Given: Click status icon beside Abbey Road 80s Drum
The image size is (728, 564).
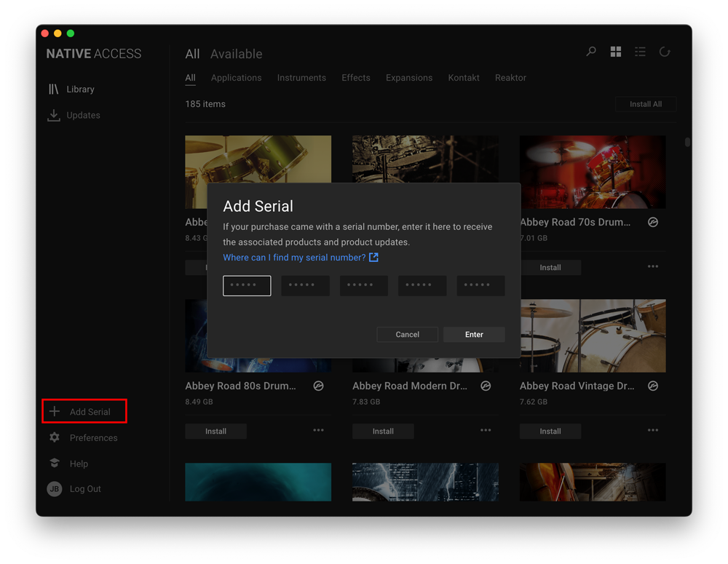Looking at the screenshot, I should 319,386.
